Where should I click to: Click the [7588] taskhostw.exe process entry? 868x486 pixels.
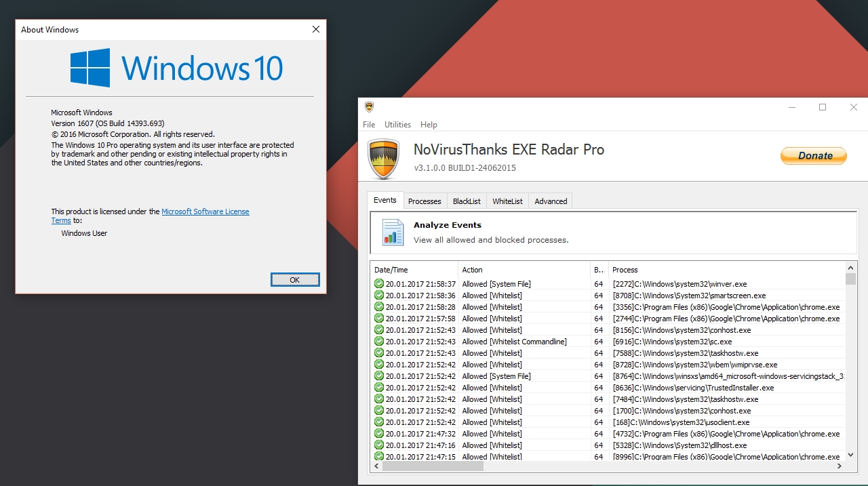685,353
